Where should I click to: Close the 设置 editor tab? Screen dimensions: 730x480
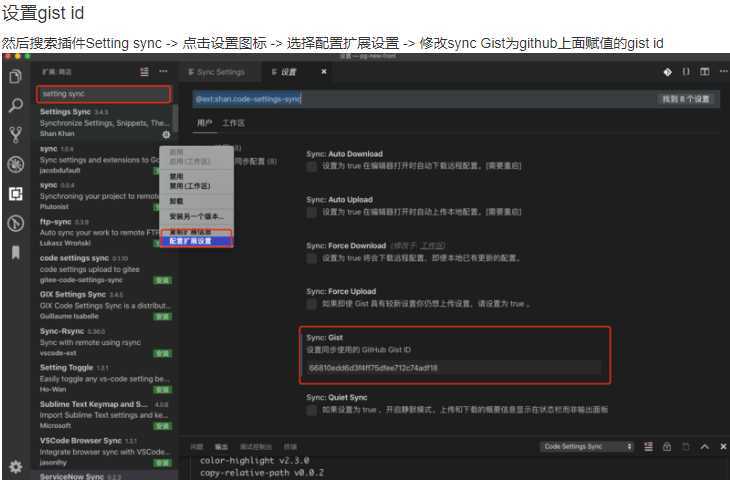324,72
